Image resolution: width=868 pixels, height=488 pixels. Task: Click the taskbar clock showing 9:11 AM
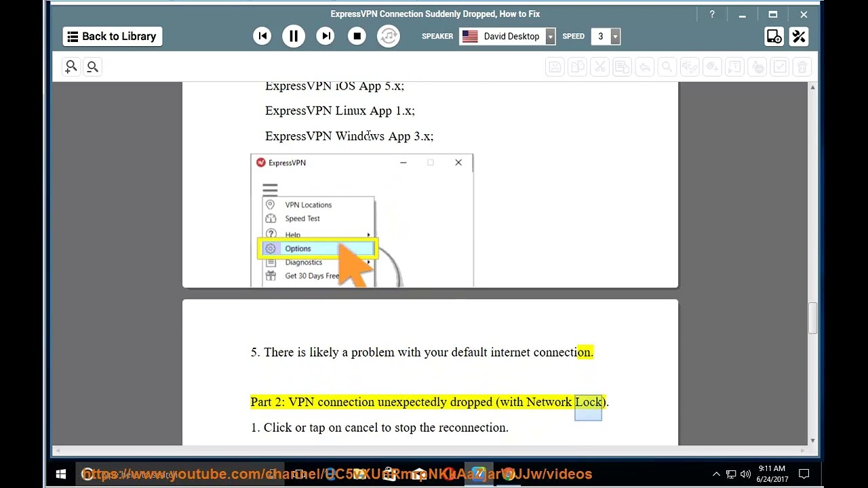pyautogui.click(x=772, y=474)
